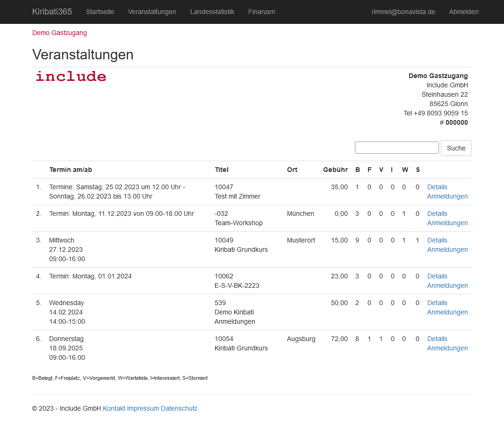Click the event number 10054

tap(223, 339)
